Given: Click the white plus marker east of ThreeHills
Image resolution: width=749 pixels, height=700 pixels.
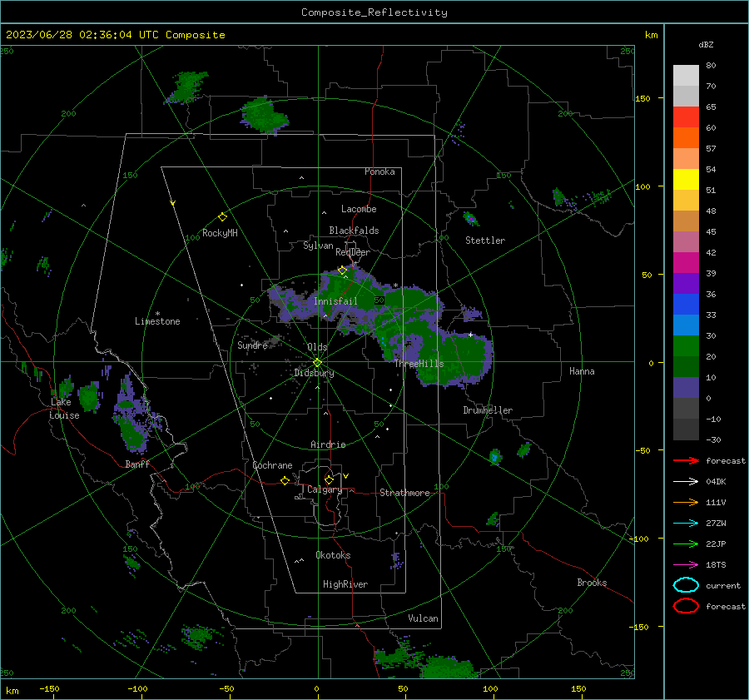Looking at the screenshot, I should (x=470, y=335).
